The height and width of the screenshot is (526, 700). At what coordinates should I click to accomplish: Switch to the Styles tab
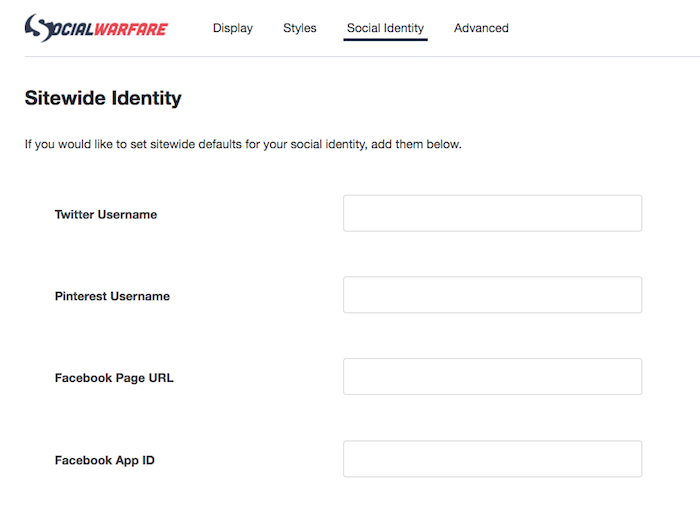300,28
